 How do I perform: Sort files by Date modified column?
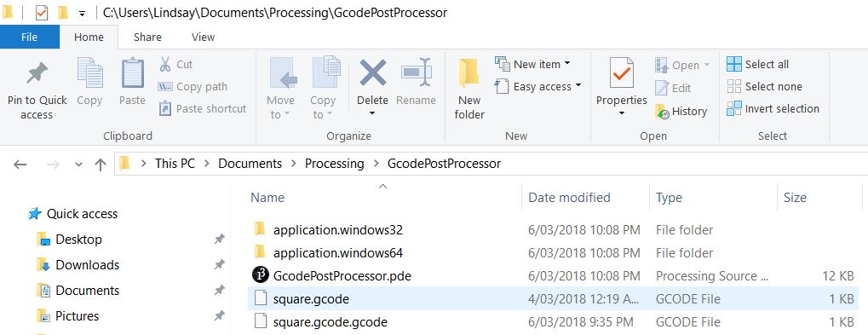[x=569, y=198]
